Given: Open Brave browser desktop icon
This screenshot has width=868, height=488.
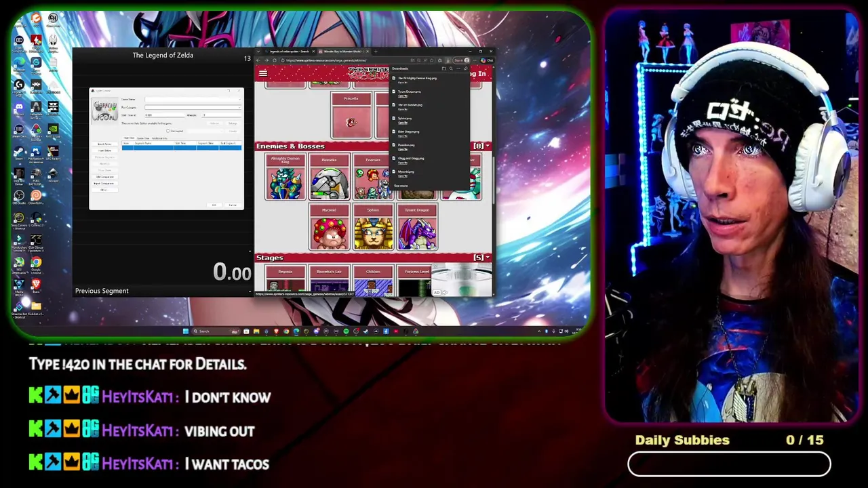Looking at the screenshot, I should pyautogui.click(x=36, y=285).
